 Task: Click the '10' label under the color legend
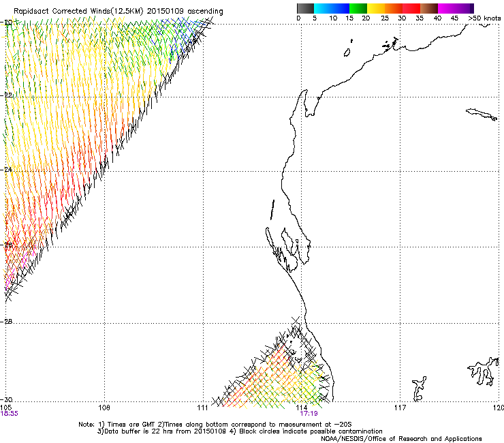tap(333, 18)
